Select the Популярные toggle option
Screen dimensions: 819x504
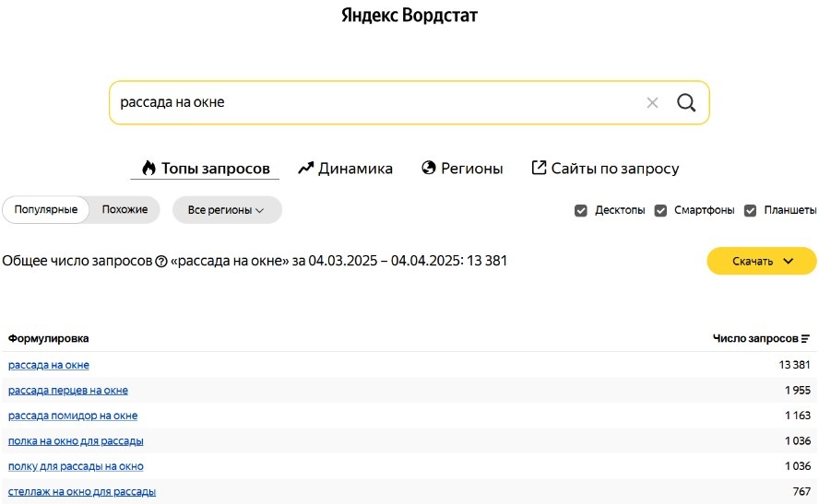point(46,210)
